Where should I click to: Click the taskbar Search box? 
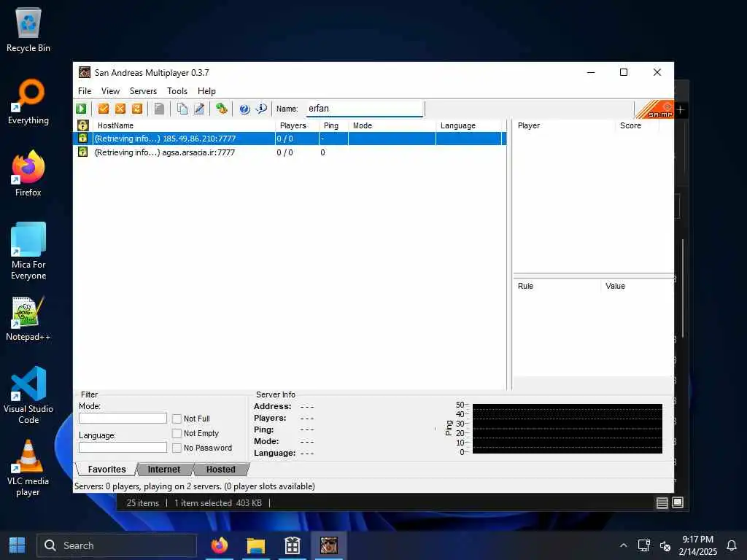117,545
